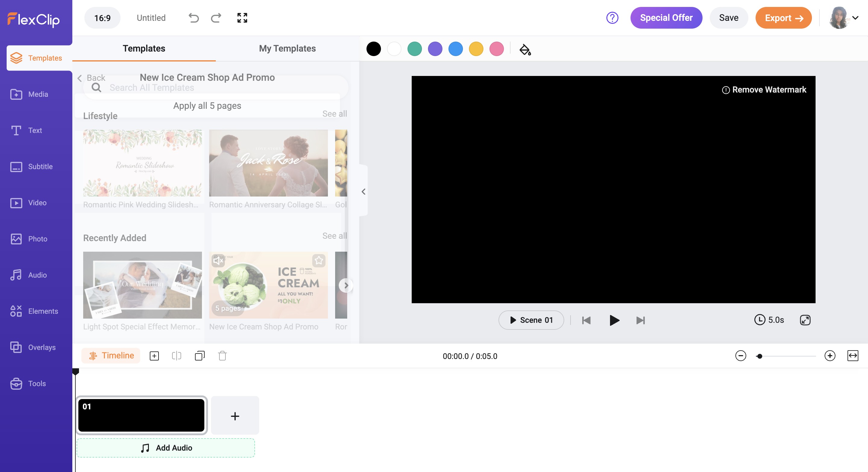Open the user profile dropdown arrow

pos(855,18)
